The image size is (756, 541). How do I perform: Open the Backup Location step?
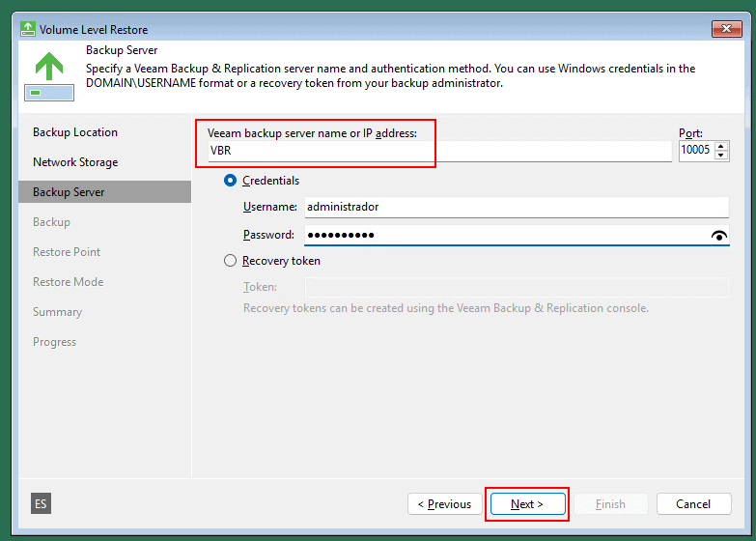(75, 132)
